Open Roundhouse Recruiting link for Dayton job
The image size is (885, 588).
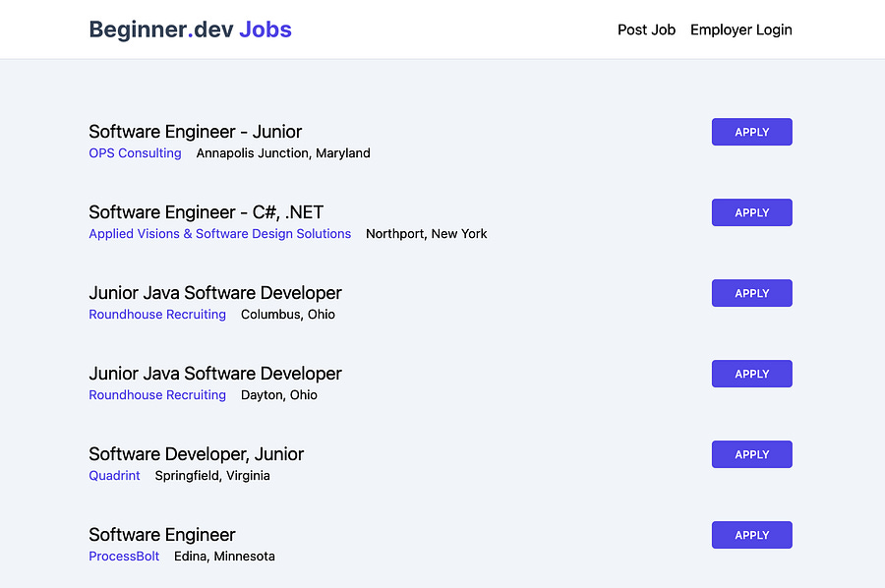pos(157,395)
